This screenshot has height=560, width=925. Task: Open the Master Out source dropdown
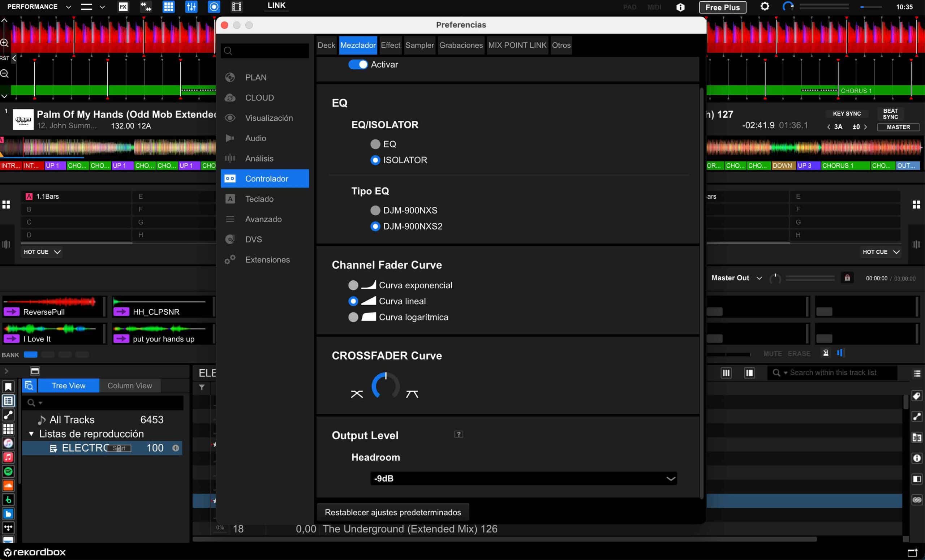tap(759, 278)
